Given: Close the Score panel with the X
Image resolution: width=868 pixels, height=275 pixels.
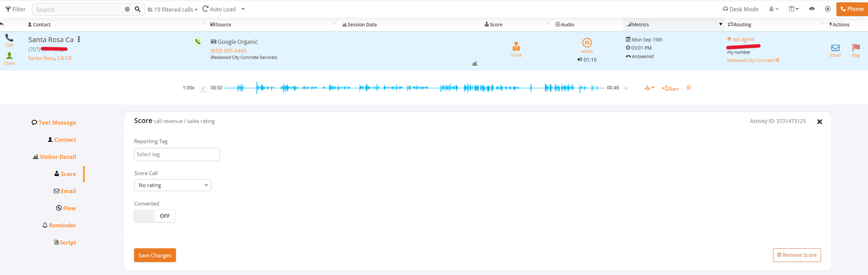Looking at the screenshot, I should click(x=820, y=122).
